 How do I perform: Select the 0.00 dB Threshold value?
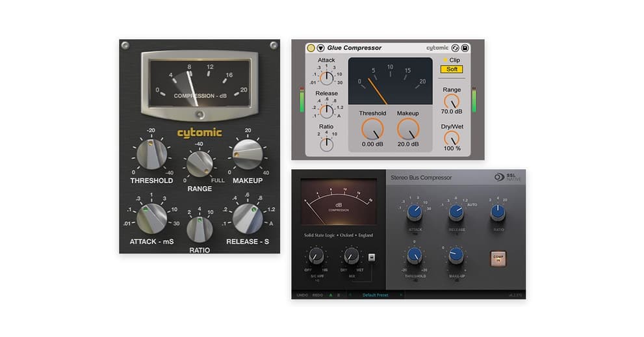point(372,144)
